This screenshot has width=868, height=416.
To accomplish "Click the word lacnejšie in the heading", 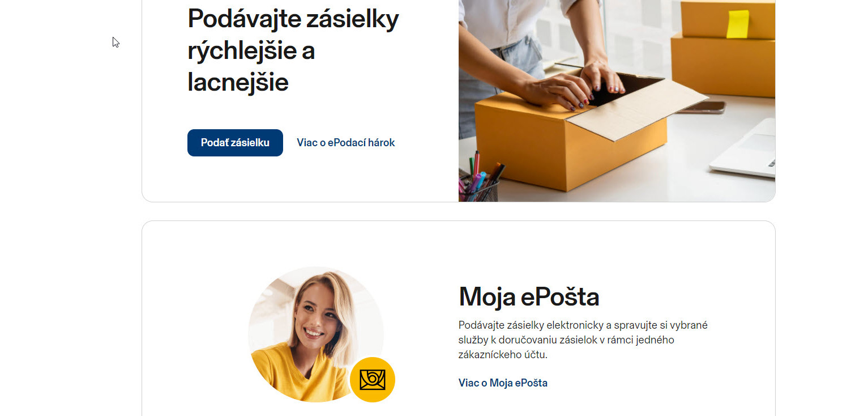I will click(238, 83).
